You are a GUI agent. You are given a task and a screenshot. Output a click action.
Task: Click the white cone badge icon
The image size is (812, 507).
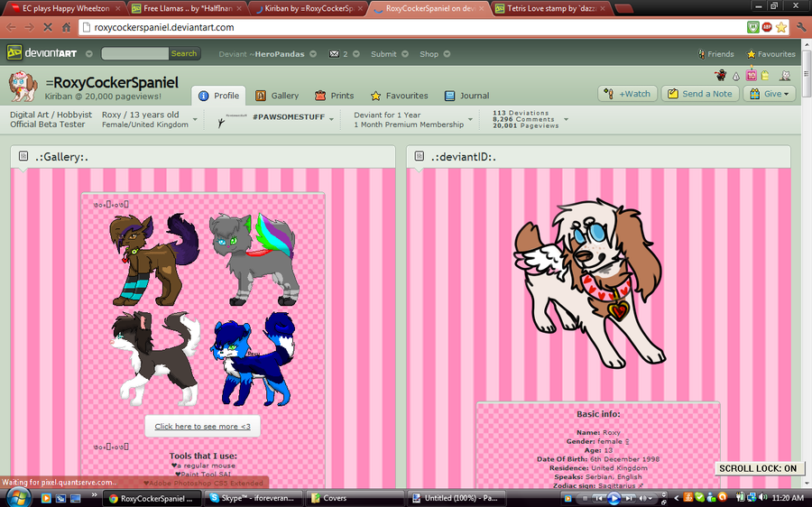(x=736, y=77)
